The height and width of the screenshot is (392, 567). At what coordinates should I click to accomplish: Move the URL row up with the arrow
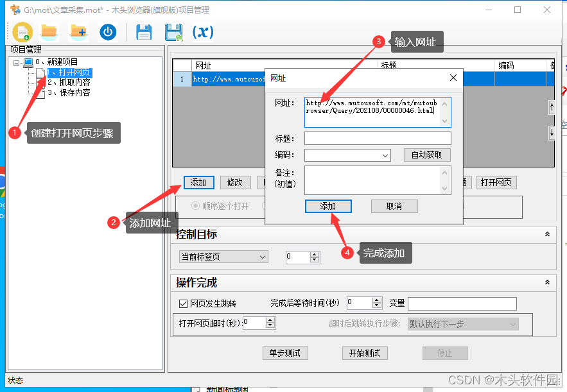(x=552, y=107)
